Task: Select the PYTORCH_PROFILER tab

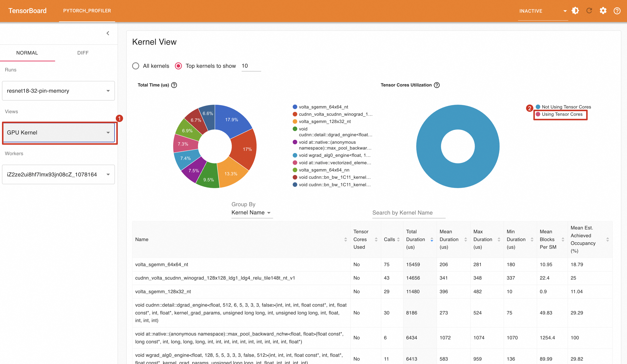Action: tap(87, 11)
